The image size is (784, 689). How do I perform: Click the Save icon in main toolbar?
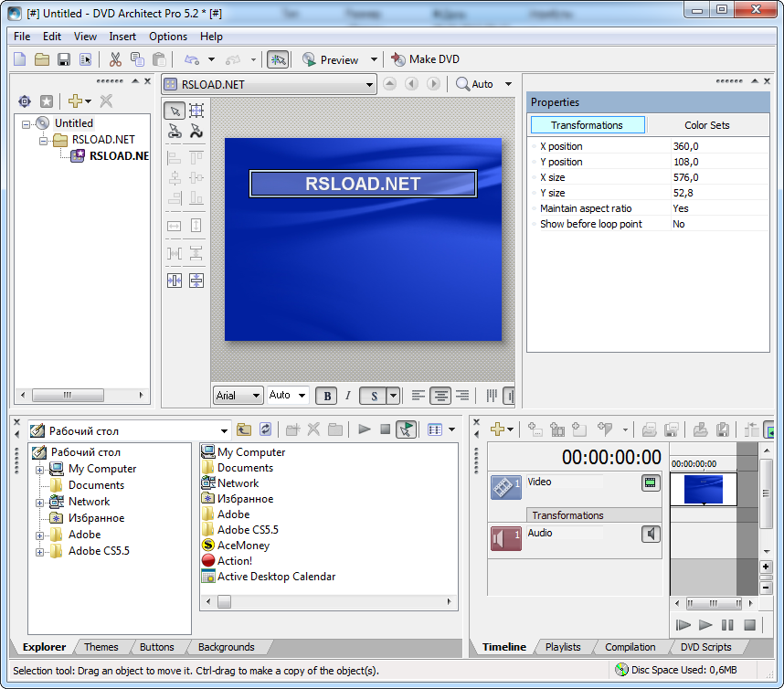pyautogui.click(x=64, y=59)
